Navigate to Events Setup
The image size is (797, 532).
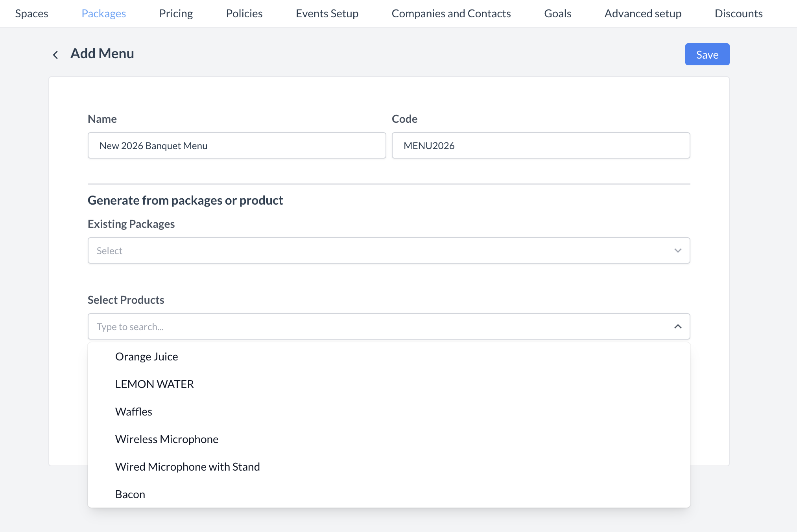(327, 13)
